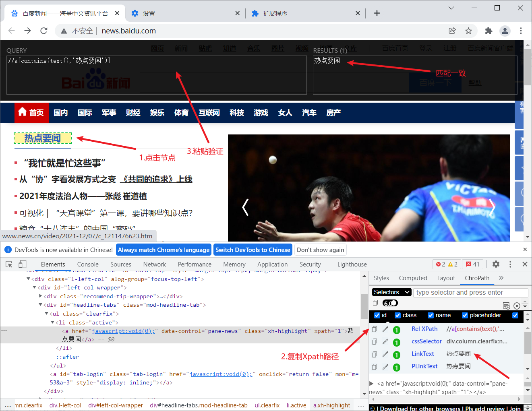
Task: Share this page via address bar icon
Action: (x=452, y=31)
